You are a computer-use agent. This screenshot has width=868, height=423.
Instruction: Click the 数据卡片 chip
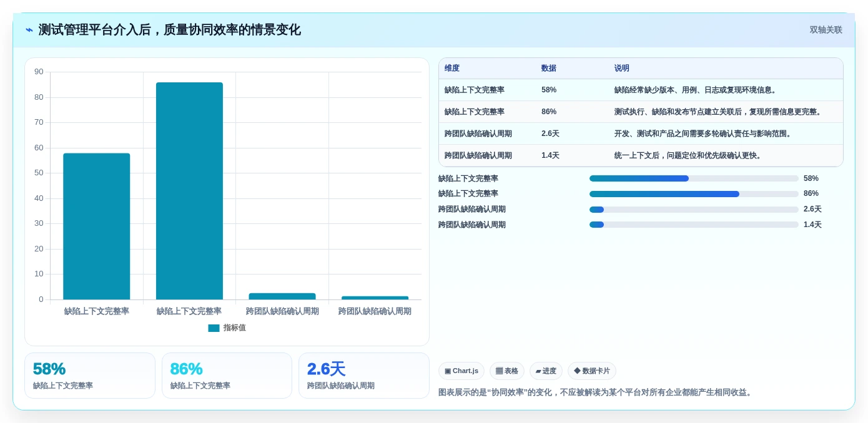click(592, 371)
